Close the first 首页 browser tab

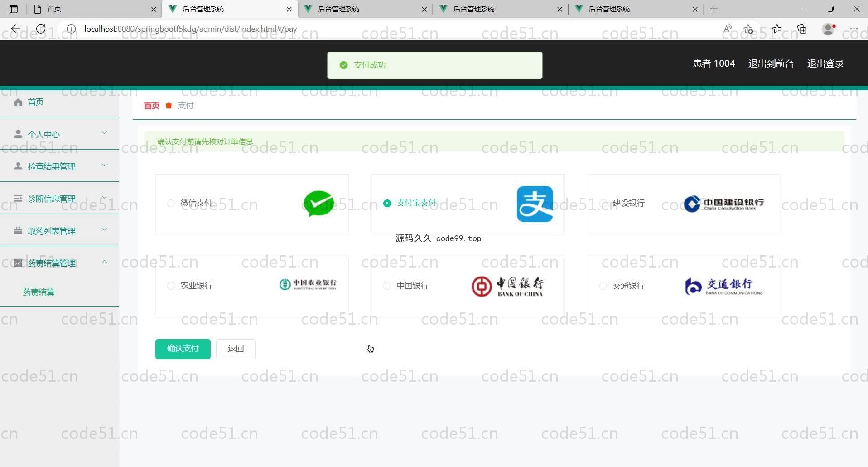154,9
